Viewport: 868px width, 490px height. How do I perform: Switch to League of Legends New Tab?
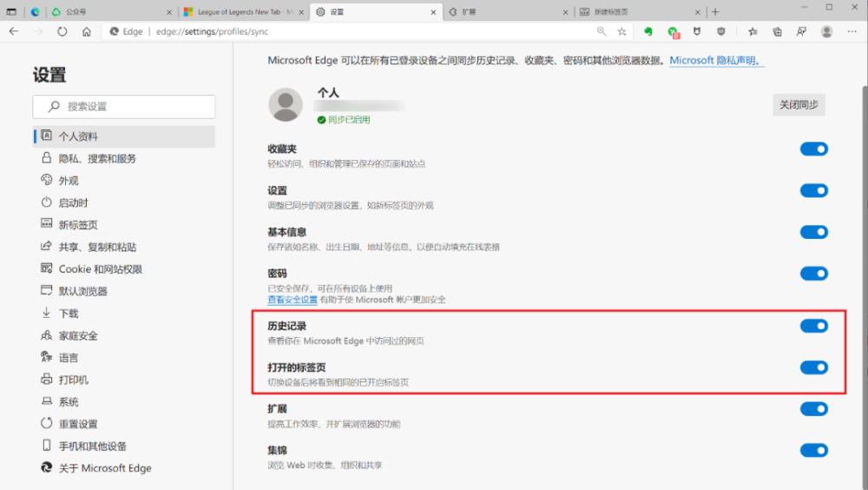click(x=244, y=11)
